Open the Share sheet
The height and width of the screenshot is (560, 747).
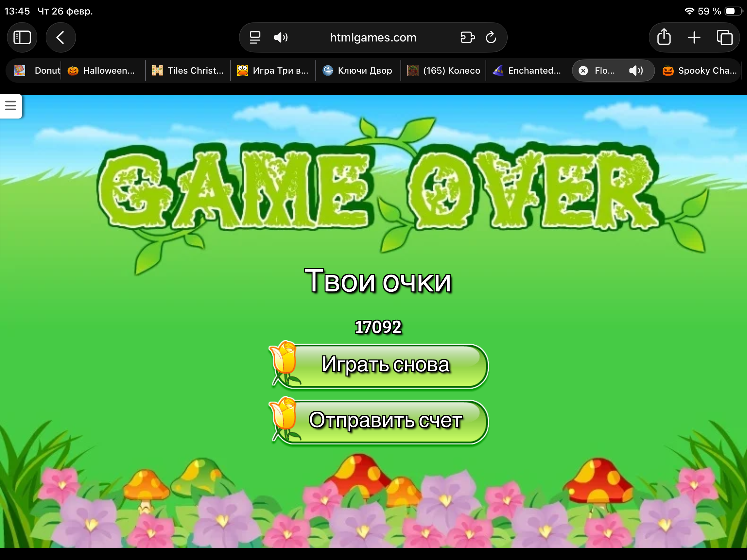664,37
